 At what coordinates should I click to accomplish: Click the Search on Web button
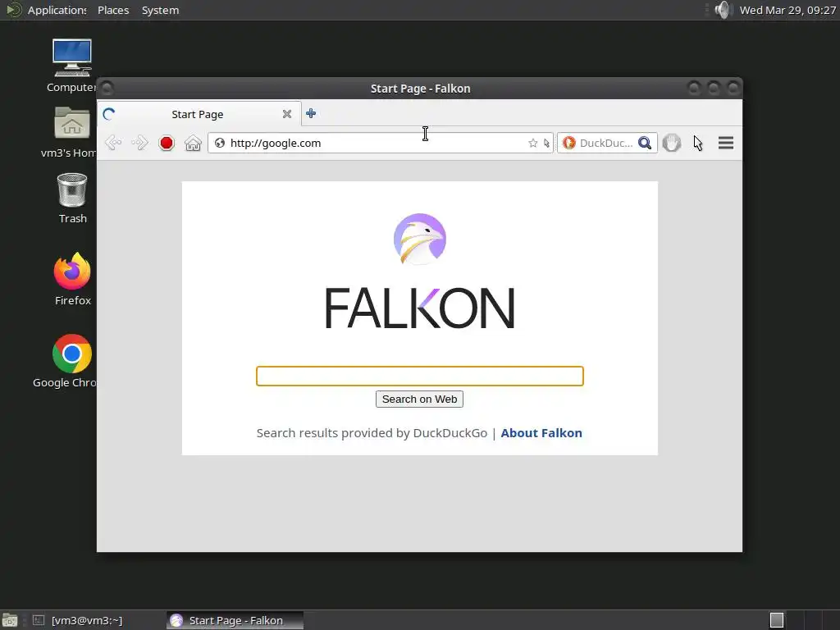[419, 399]
